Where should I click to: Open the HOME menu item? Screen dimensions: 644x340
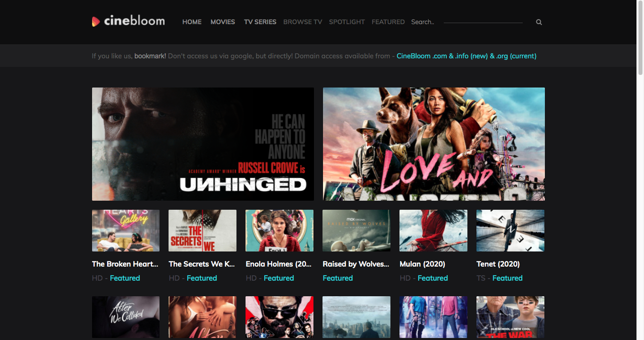[x=192, y=22]
